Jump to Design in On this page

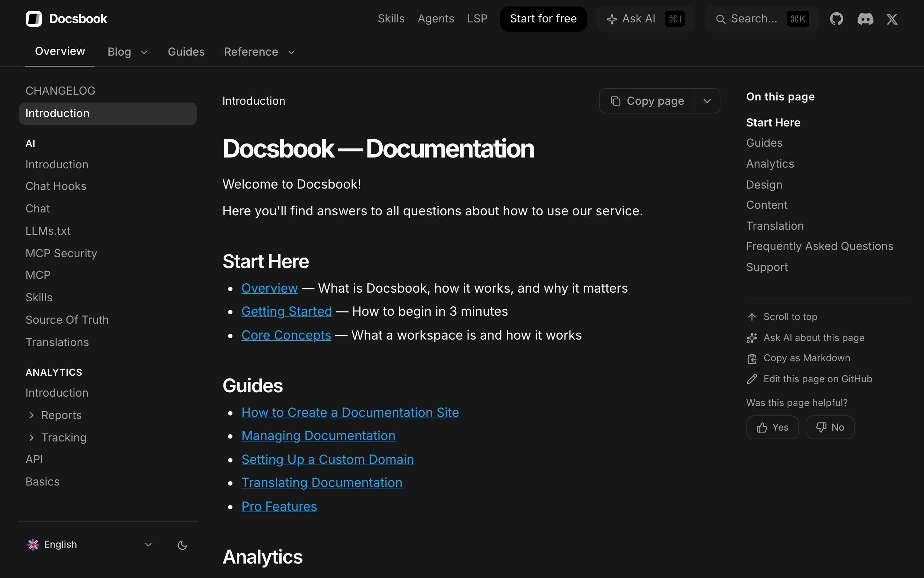coord(764,185)
